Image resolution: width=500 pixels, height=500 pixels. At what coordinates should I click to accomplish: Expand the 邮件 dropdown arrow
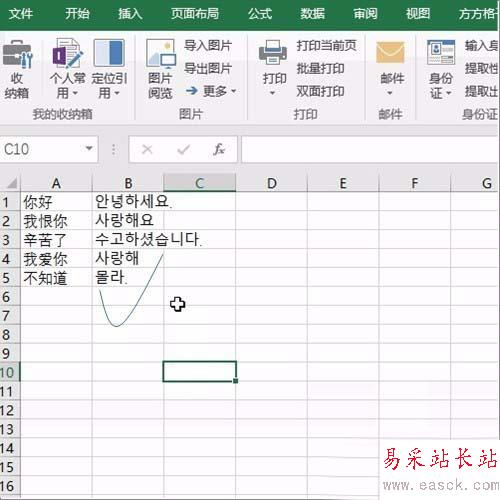(x=390, y=93)
